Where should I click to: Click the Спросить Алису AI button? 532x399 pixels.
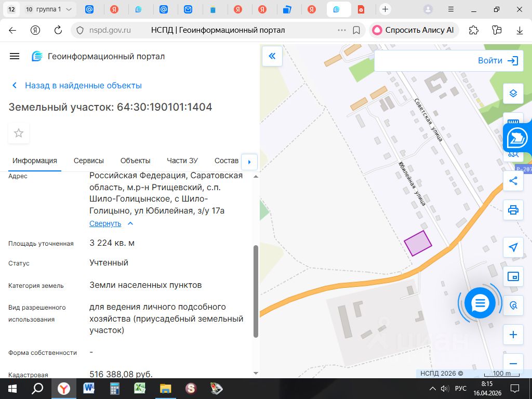(414, 30)
